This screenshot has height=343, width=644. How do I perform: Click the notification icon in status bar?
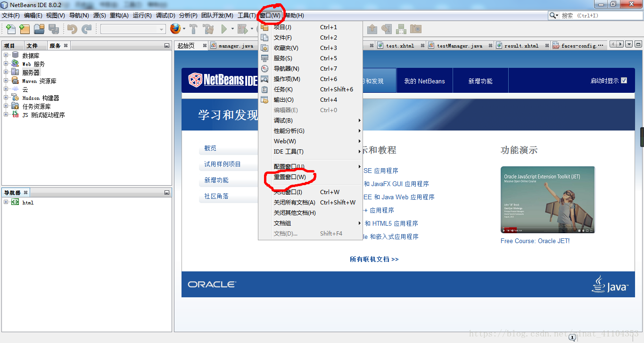(572, 337)
